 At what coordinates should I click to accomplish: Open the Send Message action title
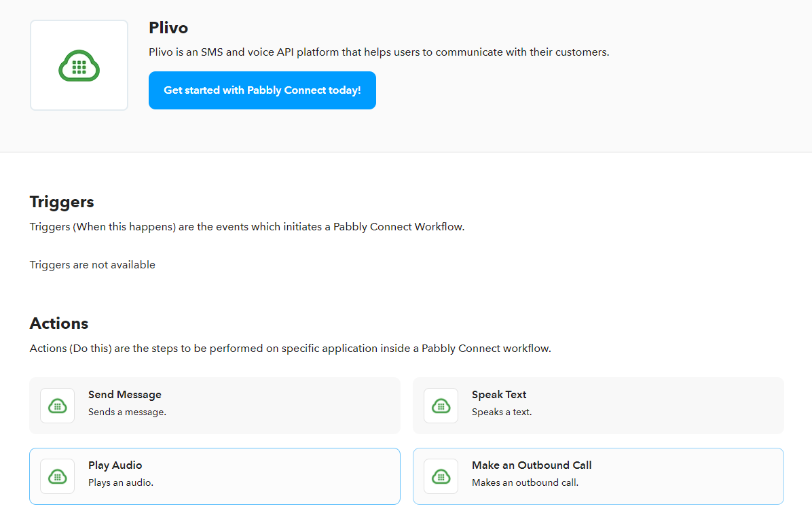[125, 395]
